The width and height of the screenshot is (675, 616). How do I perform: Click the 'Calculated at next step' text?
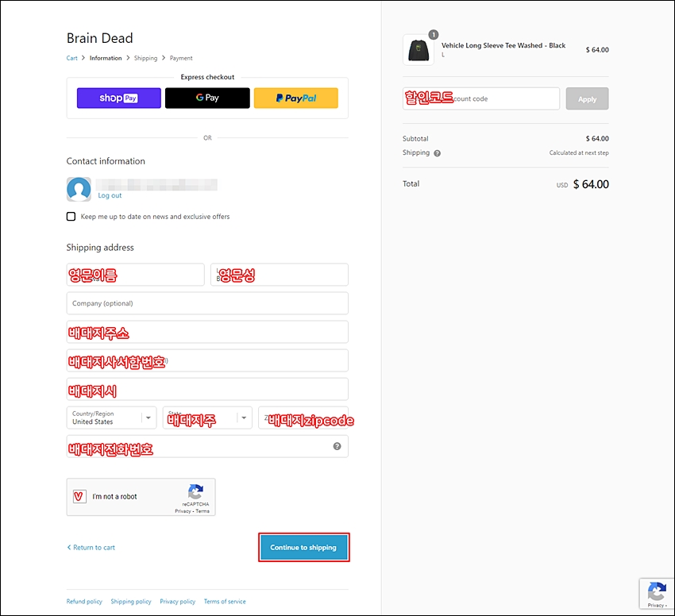[579, 153]
